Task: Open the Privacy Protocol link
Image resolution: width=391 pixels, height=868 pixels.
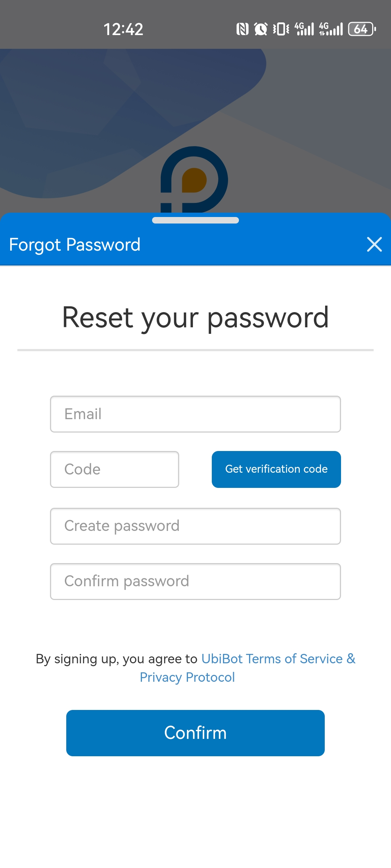Action: pos(187,677)
